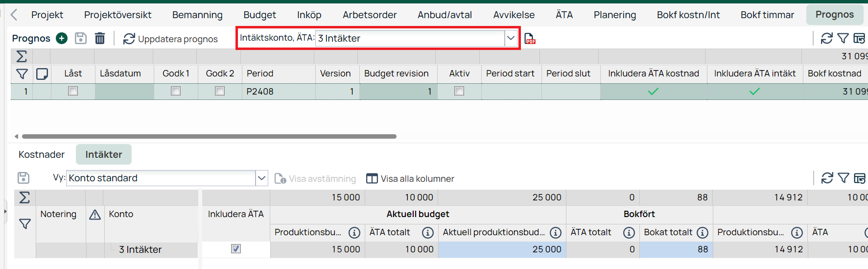Click the horizontal scrollbar of the prognos grid

tap(209, 137)
